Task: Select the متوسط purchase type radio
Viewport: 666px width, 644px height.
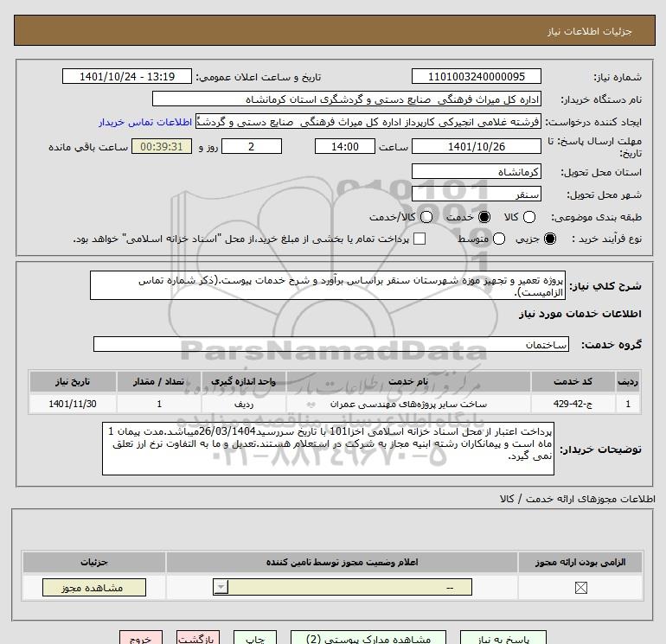Action: coord(499,239)
